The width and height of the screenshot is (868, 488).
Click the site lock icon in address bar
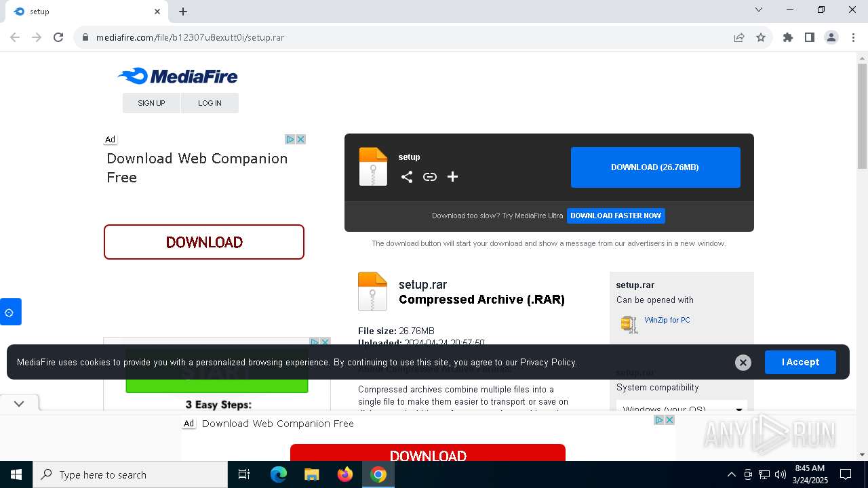(85, 37)
